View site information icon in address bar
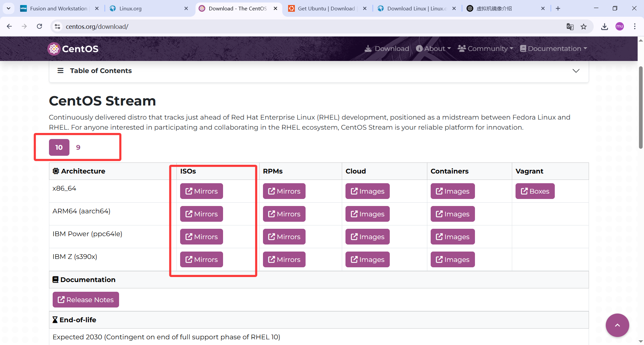644x345 pixels. point(57,26)
